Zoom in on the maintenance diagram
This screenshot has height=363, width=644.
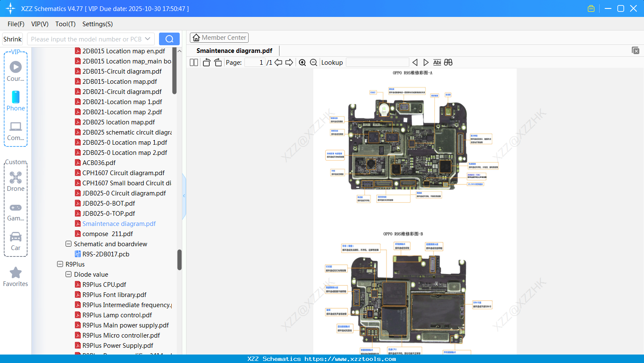pyautogui.click(x=302, y=62)
